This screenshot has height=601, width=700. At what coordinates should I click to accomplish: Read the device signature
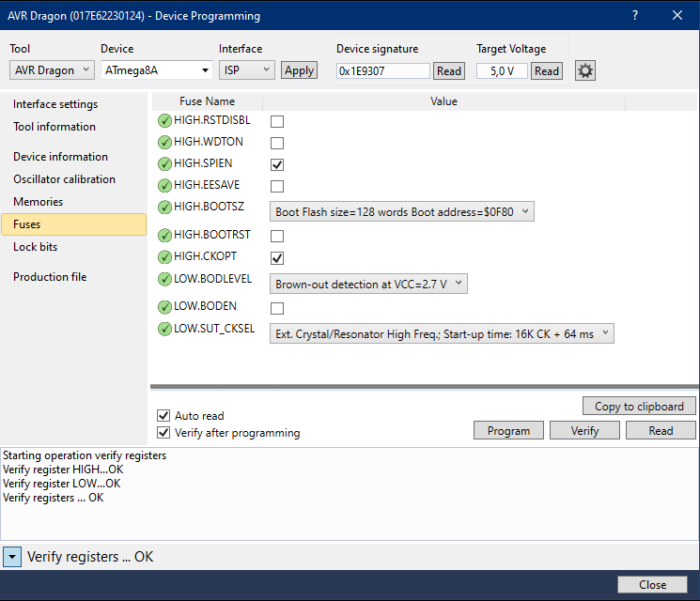click(449, 71)
